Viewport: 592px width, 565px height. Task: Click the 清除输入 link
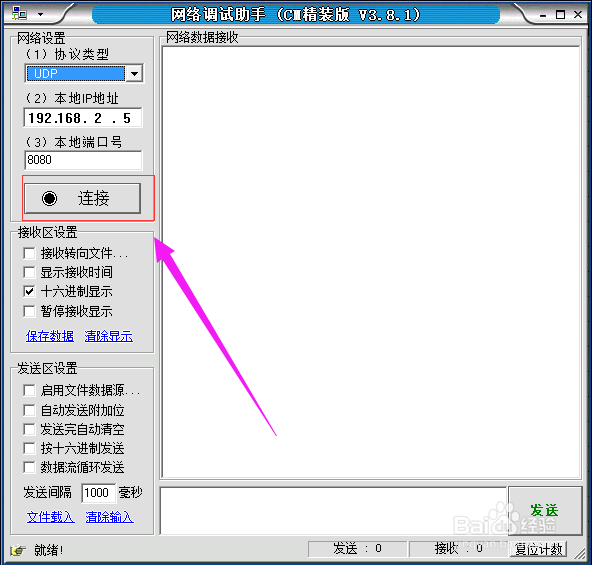[x=109, y=517]
